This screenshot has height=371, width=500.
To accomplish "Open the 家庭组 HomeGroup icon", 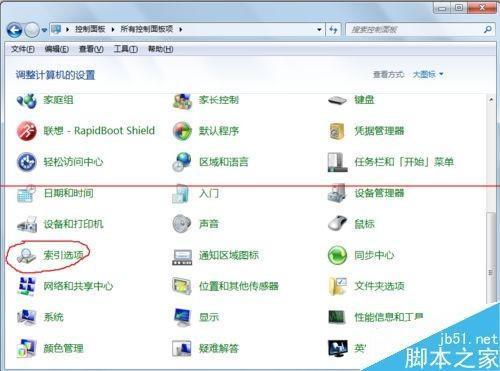I will click(x=27, y=100).
